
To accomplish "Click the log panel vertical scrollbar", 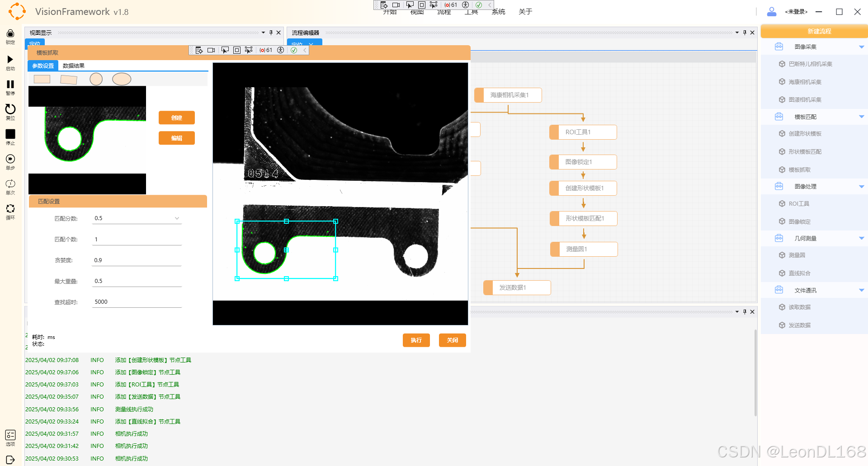I will click(x=755, y=373).
